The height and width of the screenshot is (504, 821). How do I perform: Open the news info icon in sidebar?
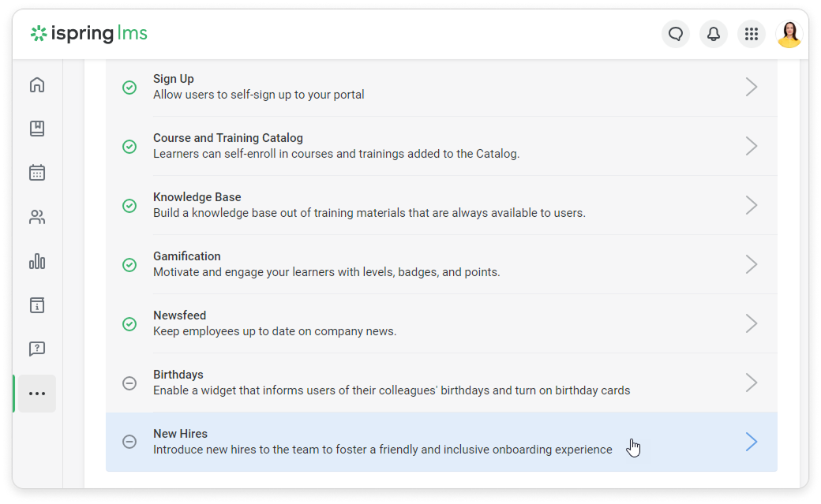pyautogui.click(x=37, y=305)
